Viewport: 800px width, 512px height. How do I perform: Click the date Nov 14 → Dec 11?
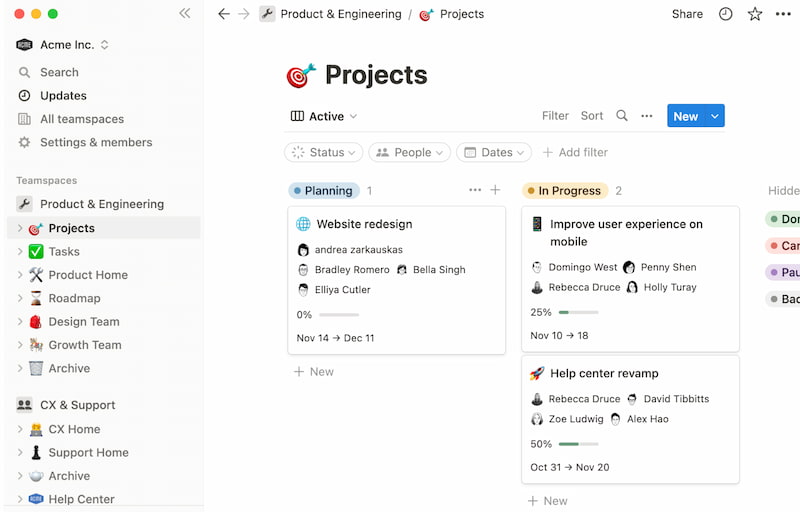(x=335, y=338)
